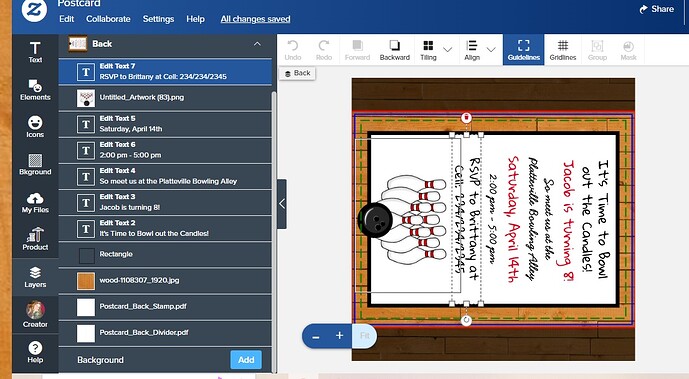Screen dimensions: 689x379
Task: Select the Layers sidebar panel
Action: tap(35, 277)
